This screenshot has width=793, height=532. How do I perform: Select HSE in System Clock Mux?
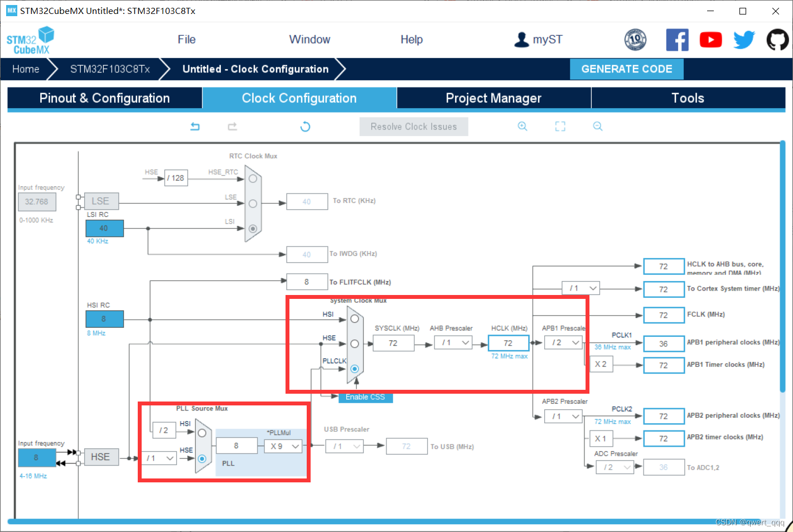click(354, 344)
